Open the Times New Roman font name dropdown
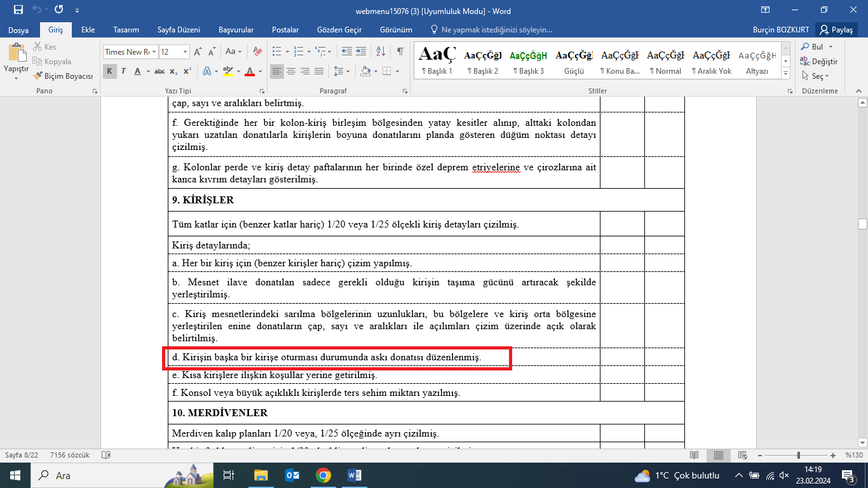This screenshot has width=868, height=488. tap(153, 52)
